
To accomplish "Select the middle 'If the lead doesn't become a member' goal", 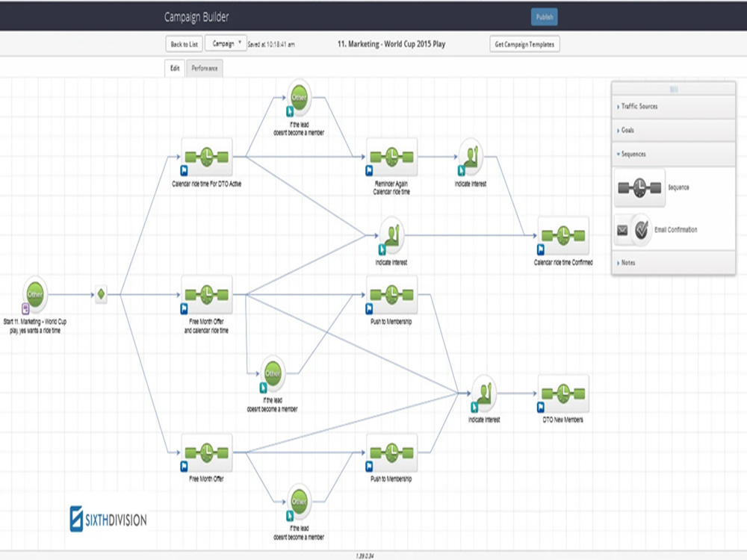I will pos(273,373).
